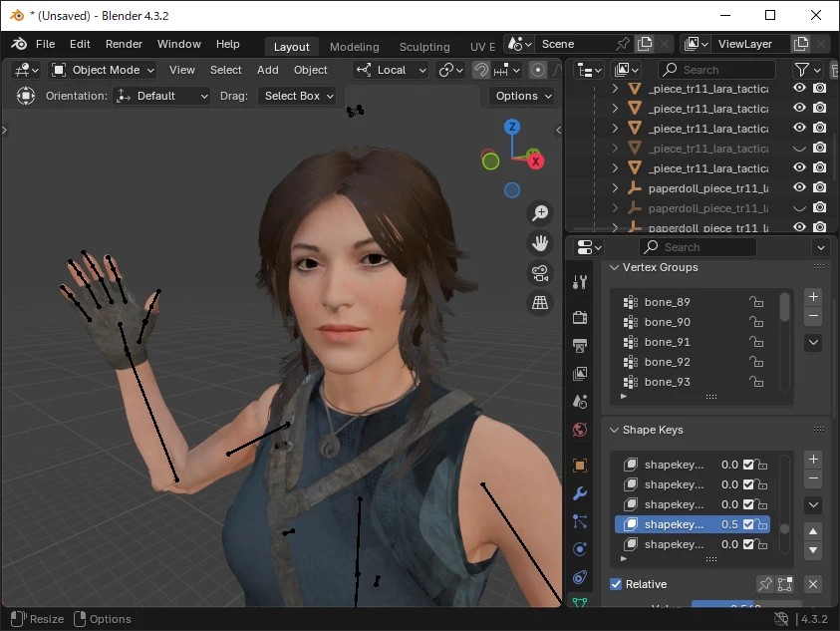This screenshot has height=631, width=840.
Task: Open the World properties tab
Action: (580, 430)
